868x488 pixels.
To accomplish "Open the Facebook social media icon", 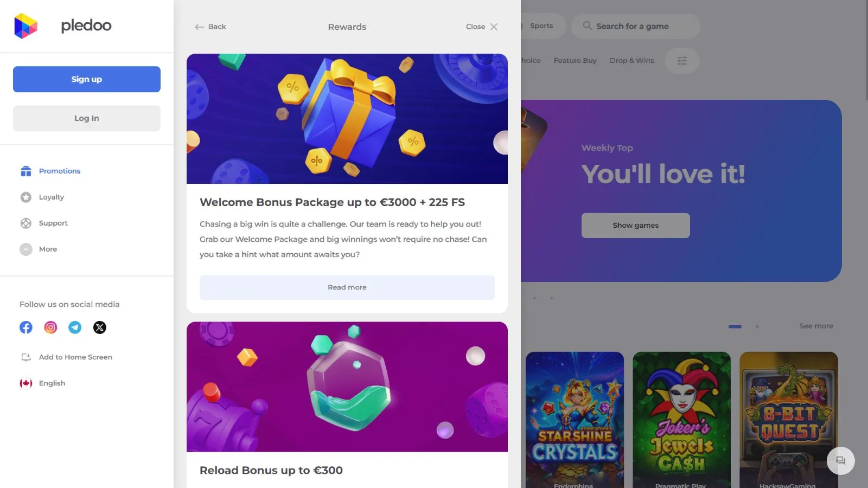I will tap(26, 328).
